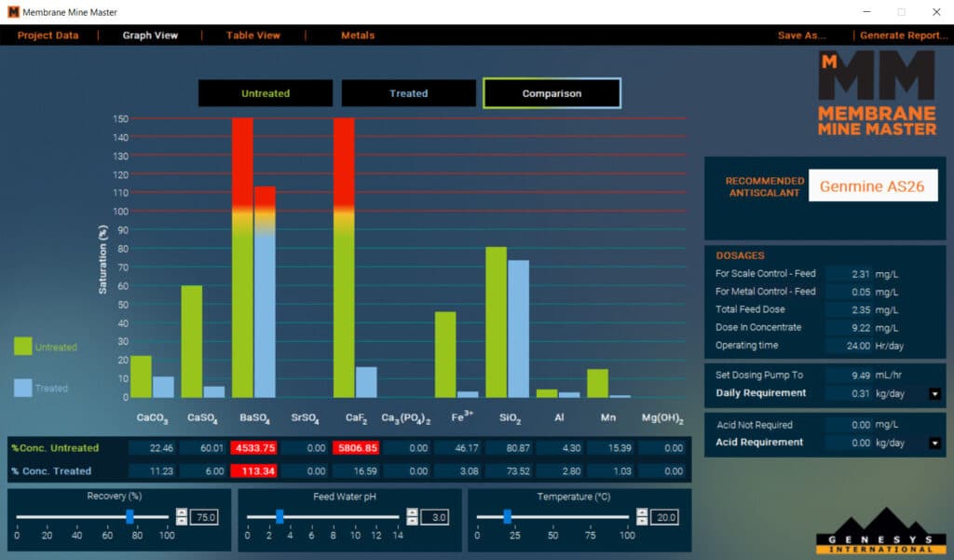This screenshot has height=560, width=954.
Task: Switch to Graph View tab
Action: click(x=150, y=35)
